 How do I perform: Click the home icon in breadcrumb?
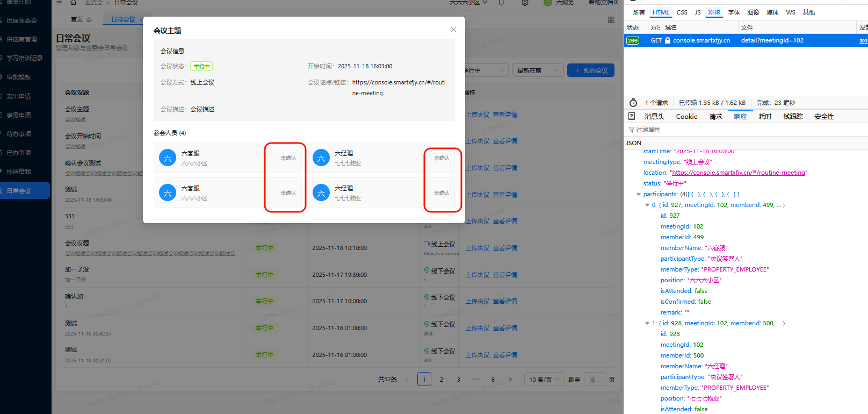[x=73, y=3]
